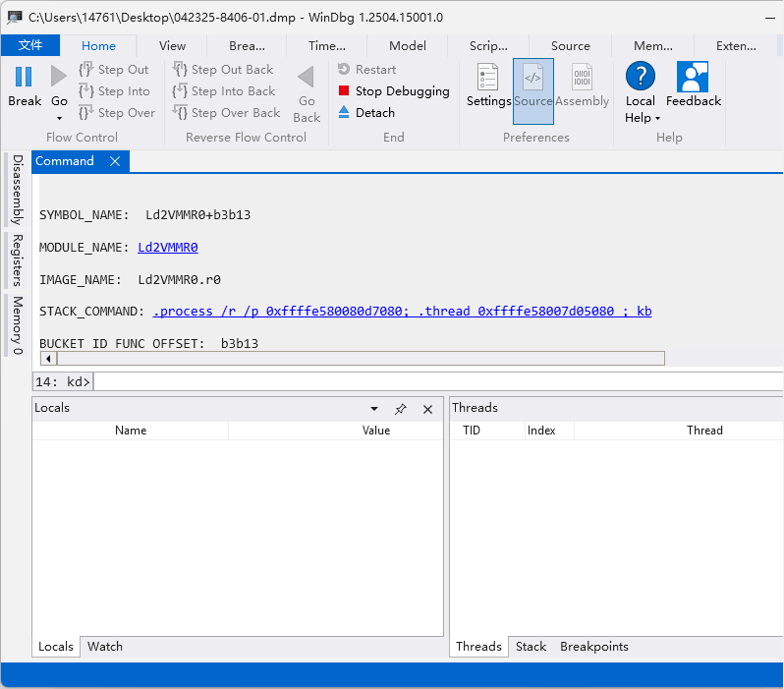
Task: Click the Go play icon
Action: (59, 77)
